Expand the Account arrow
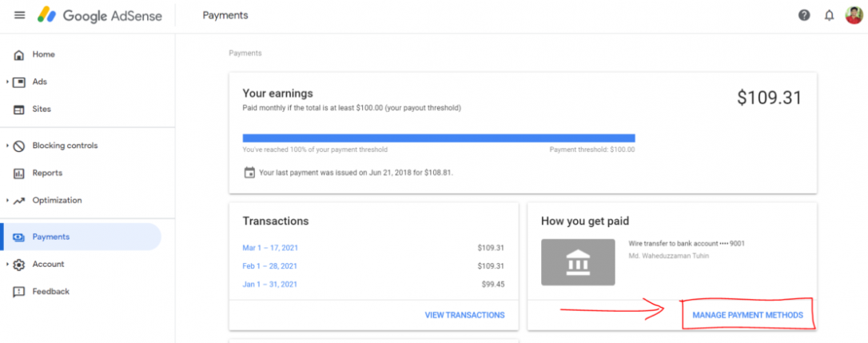The image size is (868, 343). coord(7,265)
